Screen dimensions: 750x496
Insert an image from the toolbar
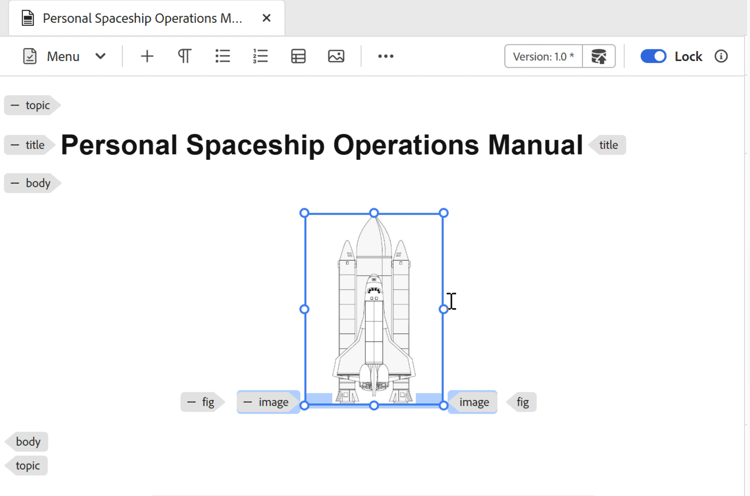click(x=336, y=56)
